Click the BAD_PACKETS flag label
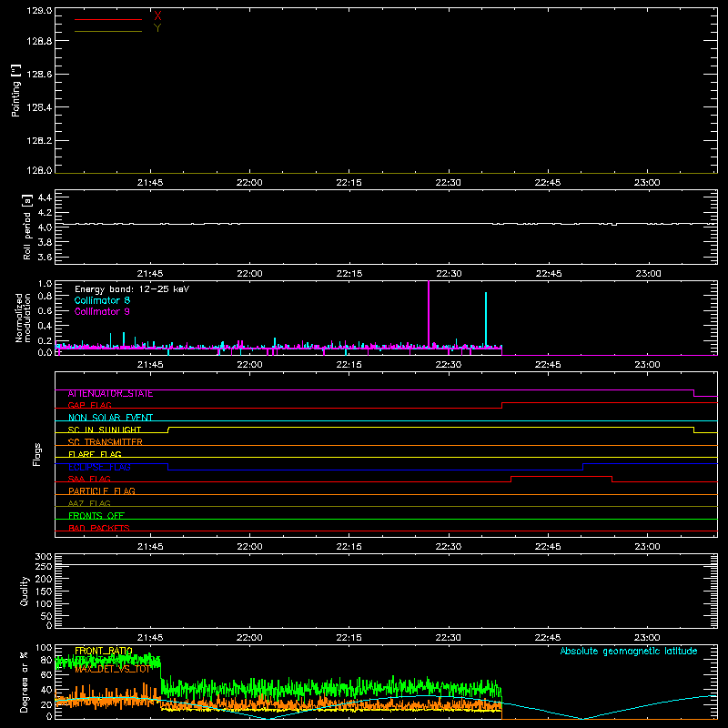Viewport: 728px width, 728px height. click(x=99, y=529)
